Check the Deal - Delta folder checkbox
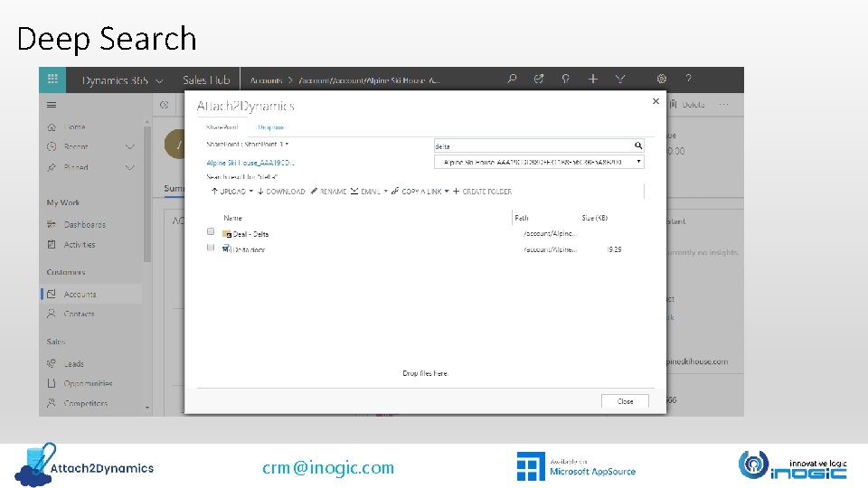 point(211,231)
